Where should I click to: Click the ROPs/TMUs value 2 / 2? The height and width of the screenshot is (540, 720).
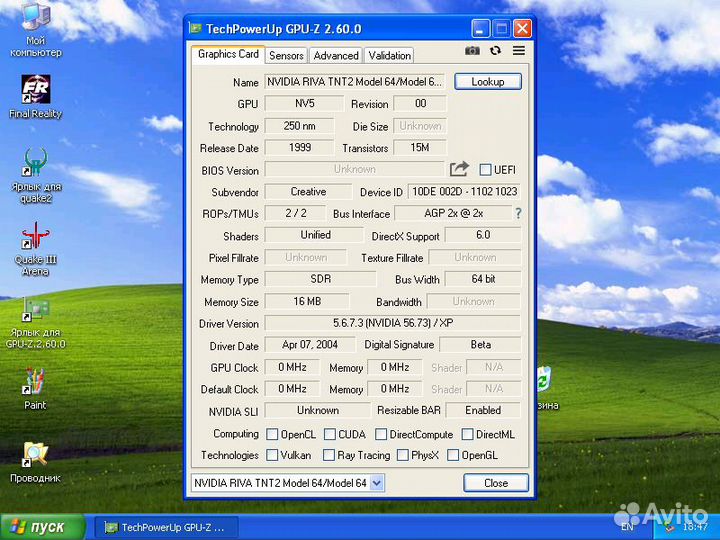point(295,213)
